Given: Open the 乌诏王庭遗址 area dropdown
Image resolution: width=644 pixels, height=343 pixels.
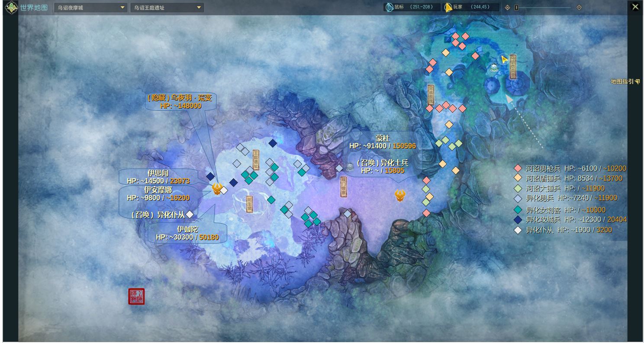Looking at the screenshot, I should pos(167,7).
